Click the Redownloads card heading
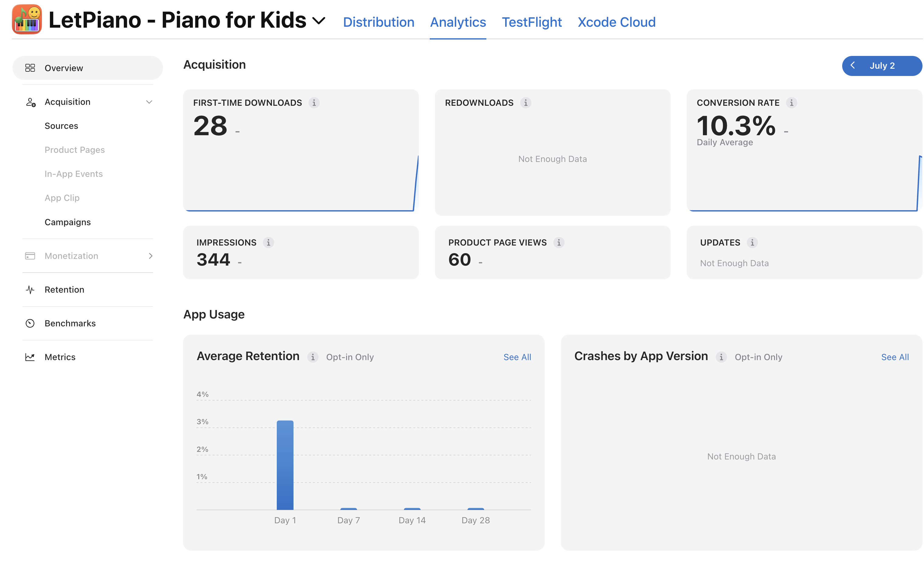This screenshot has width=924, height=564. pos(479,103)
